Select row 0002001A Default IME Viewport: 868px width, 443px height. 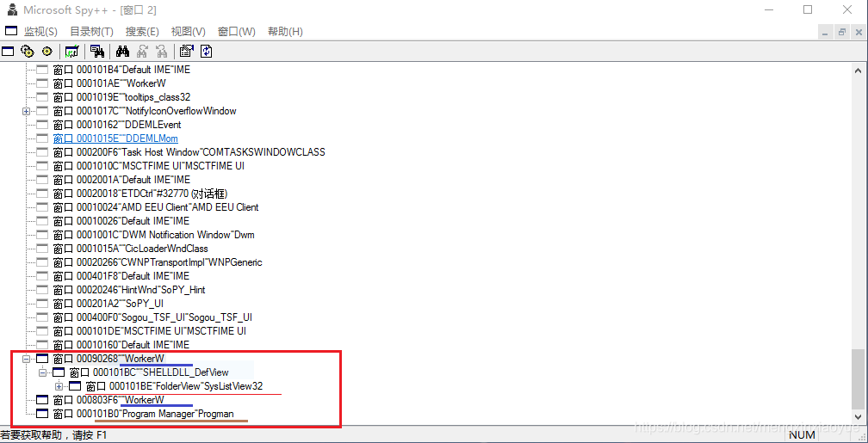click(121, 180)
